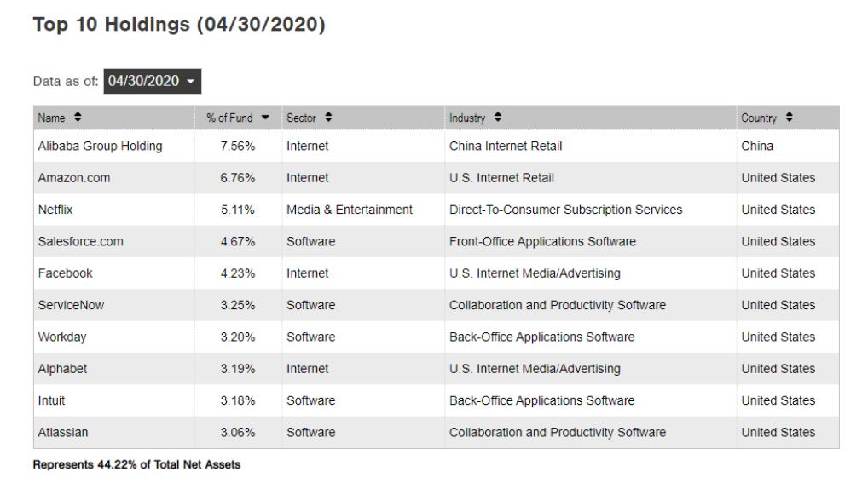Sort table by Country arrows icon
Screen dimensions: 868x489
pos(790,118)
